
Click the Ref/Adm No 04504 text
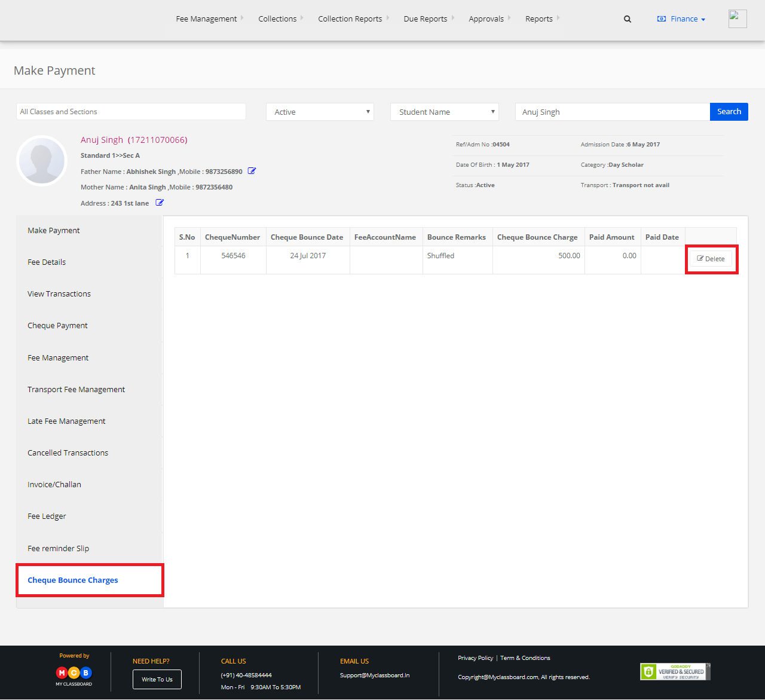coord(483,145)
